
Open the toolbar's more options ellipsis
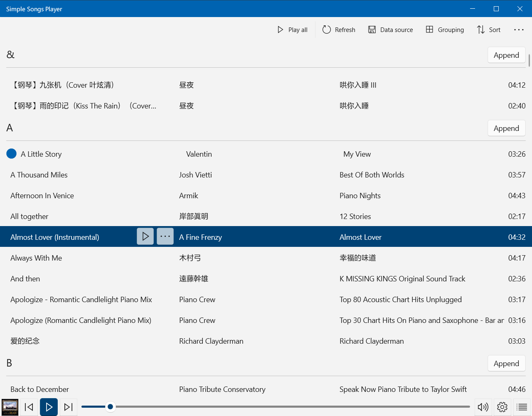[x=519, y=30]
